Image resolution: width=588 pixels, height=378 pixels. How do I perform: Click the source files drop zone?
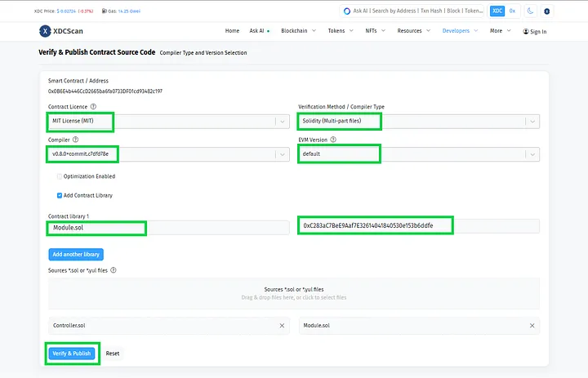[293, 294]
